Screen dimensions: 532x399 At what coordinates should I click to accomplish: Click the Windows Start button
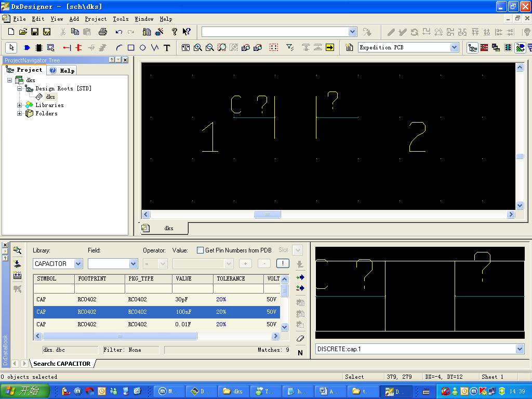click(25, 391)
